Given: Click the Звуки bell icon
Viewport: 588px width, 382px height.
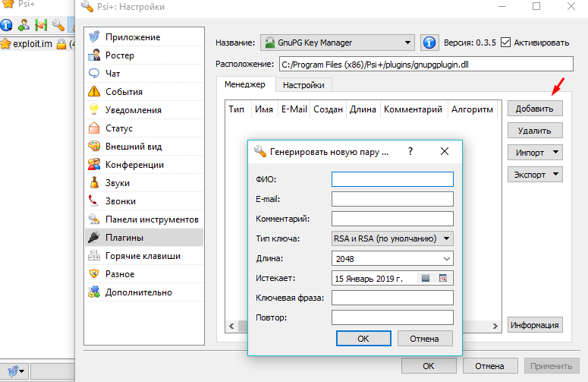Looking at the screenshot, I should (x=94, y=183).
